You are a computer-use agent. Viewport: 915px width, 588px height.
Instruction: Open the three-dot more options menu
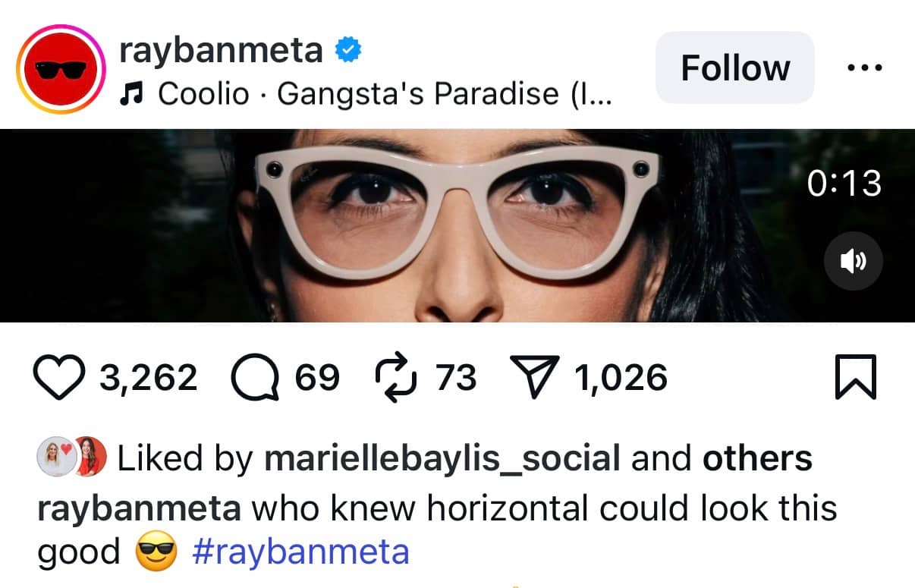(864, 68)
